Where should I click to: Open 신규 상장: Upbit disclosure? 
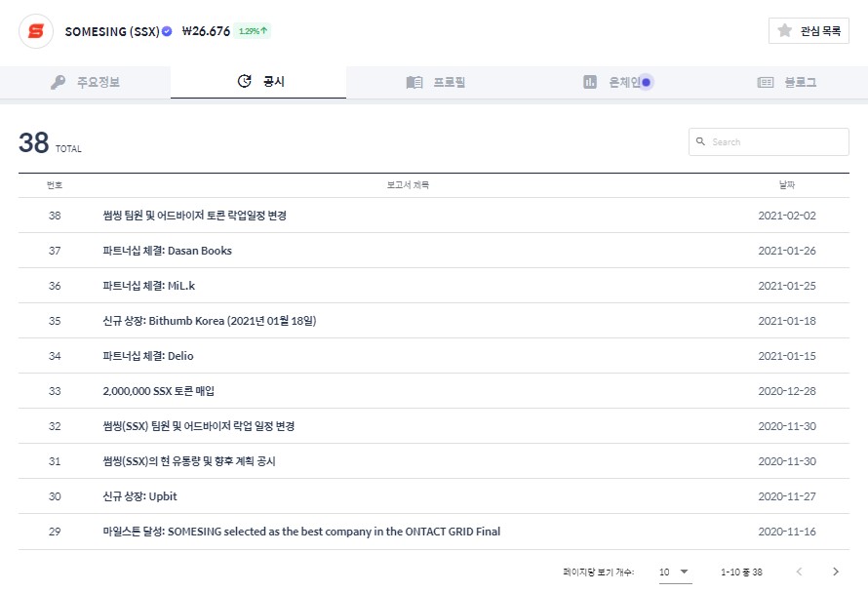pos(139,496)
